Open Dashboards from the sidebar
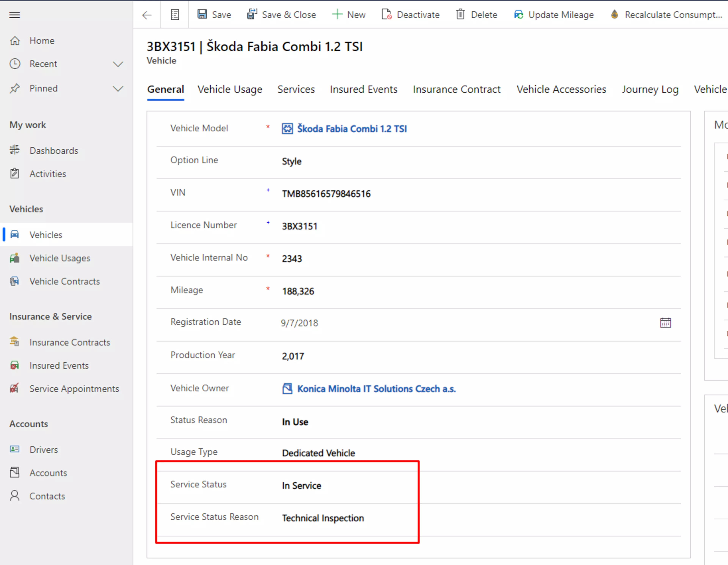The image size is (728, 565). [66, 151]
